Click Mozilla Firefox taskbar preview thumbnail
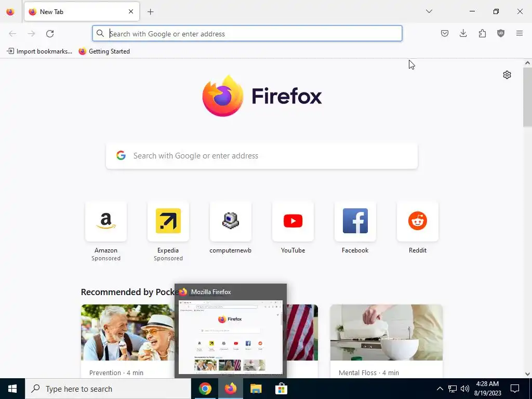The width and height of the screenshot is (532, 399). (x=230, y=337)
